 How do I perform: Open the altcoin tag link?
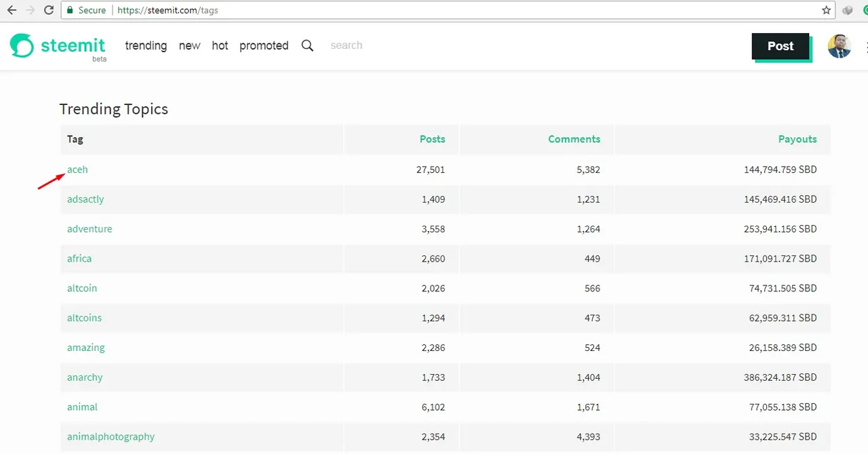82,288
